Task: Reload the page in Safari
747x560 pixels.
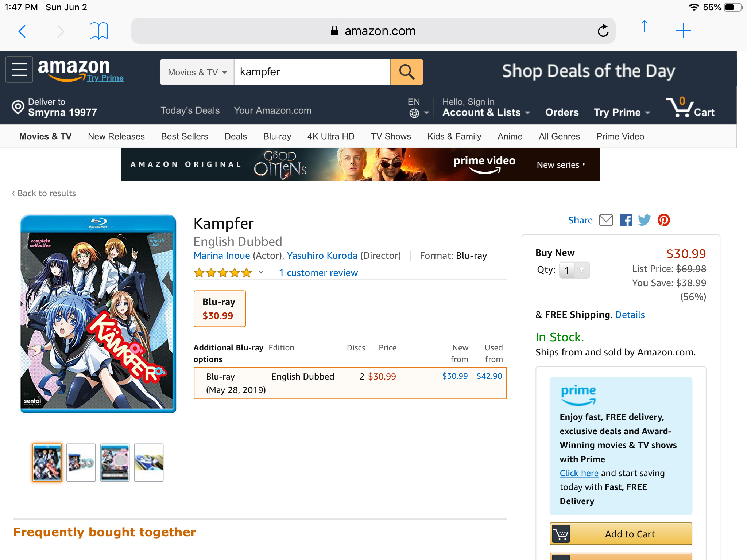Action: click(x=603, y=31)
